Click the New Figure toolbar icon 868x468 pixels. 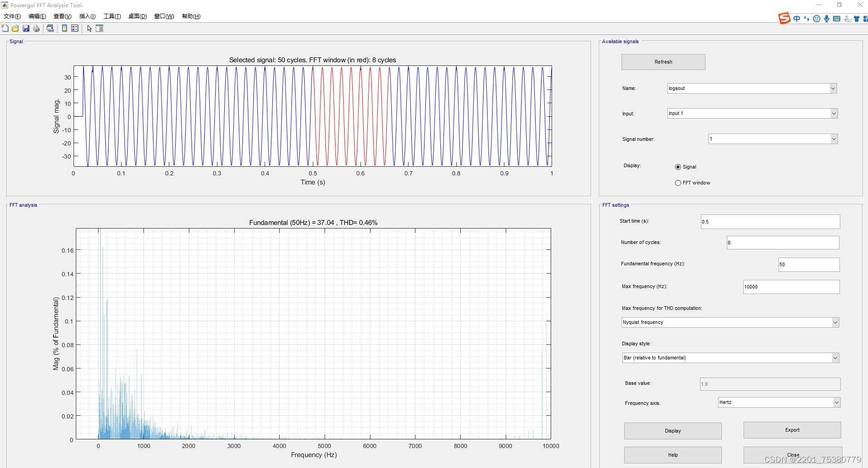point(5,28)
